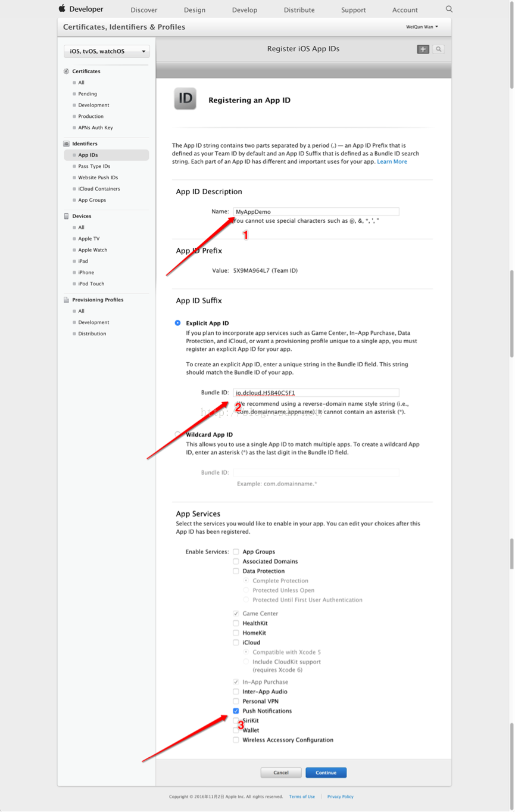Select Distribution under Provisioning Profiles
Viewport: 515px width, 812px height.
92,334
